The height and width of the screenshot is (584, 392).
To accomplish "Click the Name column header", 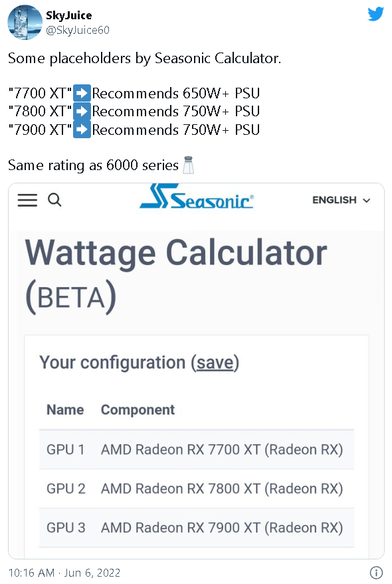I will (65, 410).
